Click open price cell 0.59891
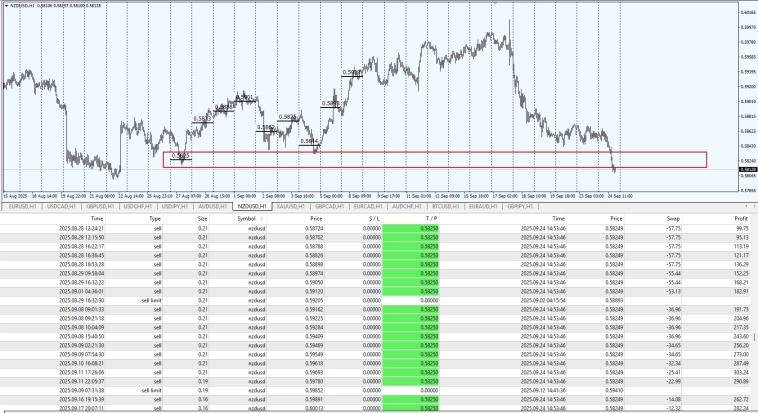 click(x=314, y=399)
